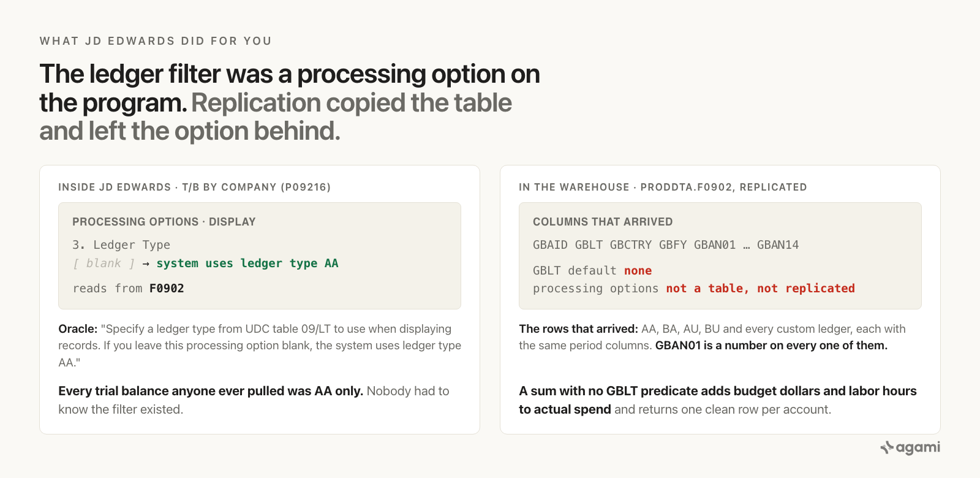
Task: Click the red 'none' value after GBLT default
Action: click(638, 271)
